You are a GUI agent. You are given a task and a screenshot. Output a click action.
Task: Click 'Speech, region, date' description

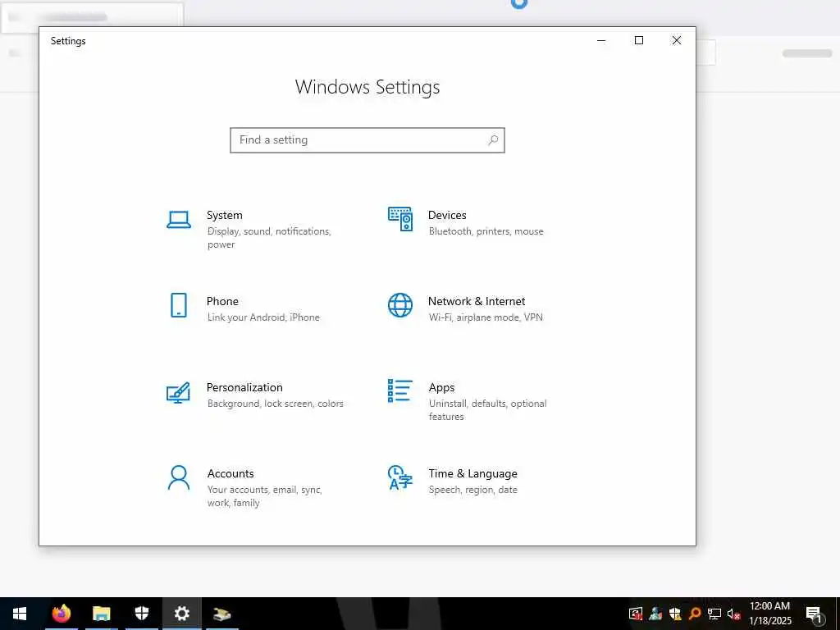pyautogui.click(x=473, y=490)
